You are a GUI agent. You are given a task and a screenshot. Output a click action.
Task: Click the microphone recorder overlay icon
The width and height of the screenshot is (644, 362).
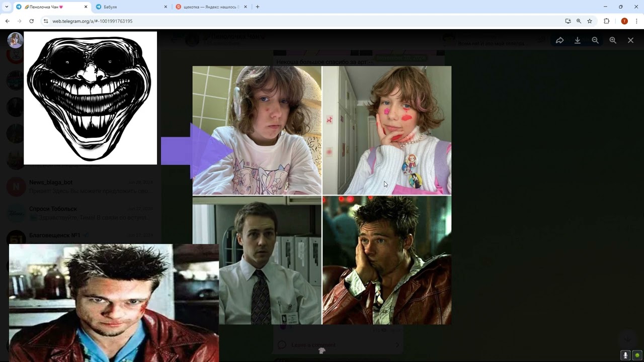click(x=625, y=355)
